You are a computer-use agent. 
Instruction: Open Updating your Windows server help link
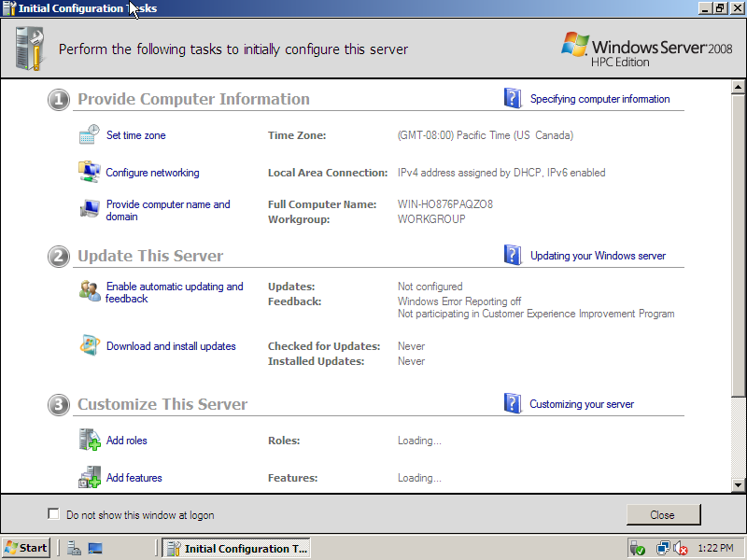[598, 256]
